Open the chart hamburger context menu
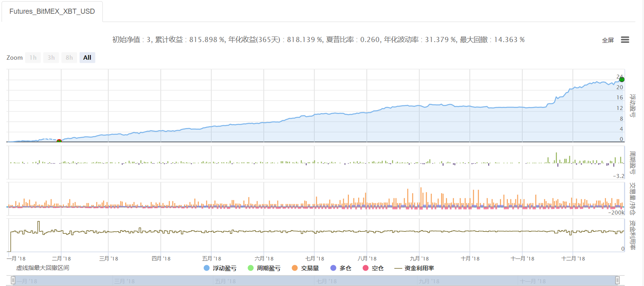 pos(625,40)
